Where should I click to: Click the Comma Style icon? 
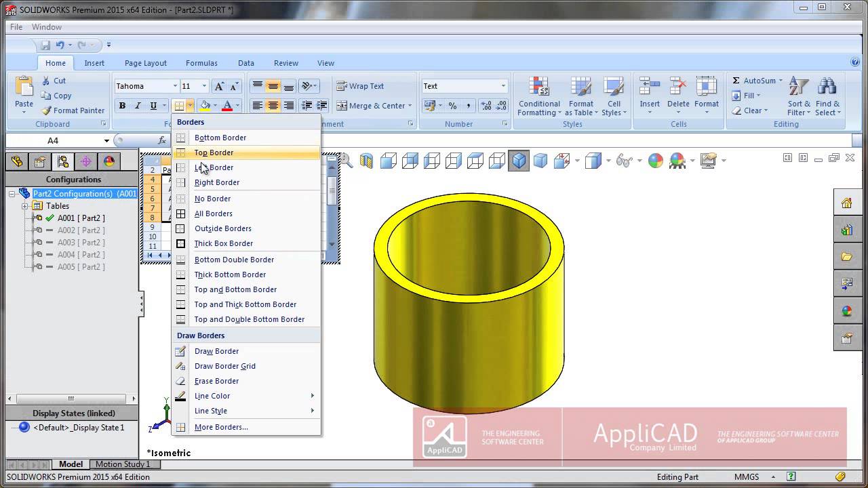click(468, 106)
